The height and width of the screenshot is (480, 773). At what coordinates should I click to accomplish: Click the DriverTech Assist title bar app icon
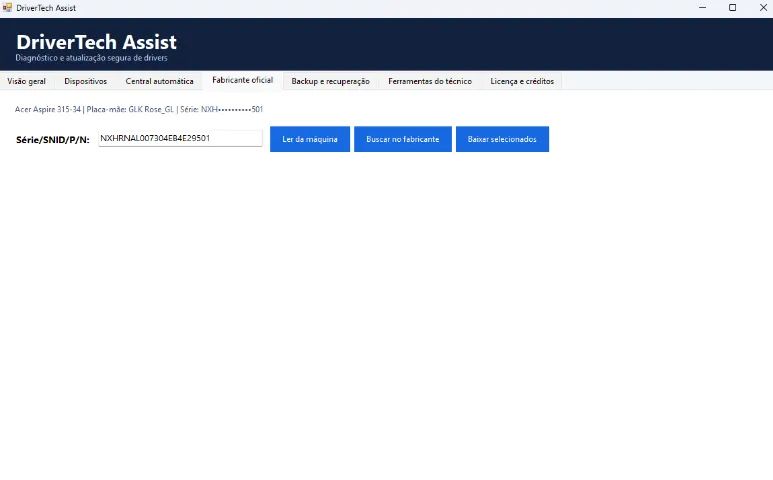coord(7,7)
